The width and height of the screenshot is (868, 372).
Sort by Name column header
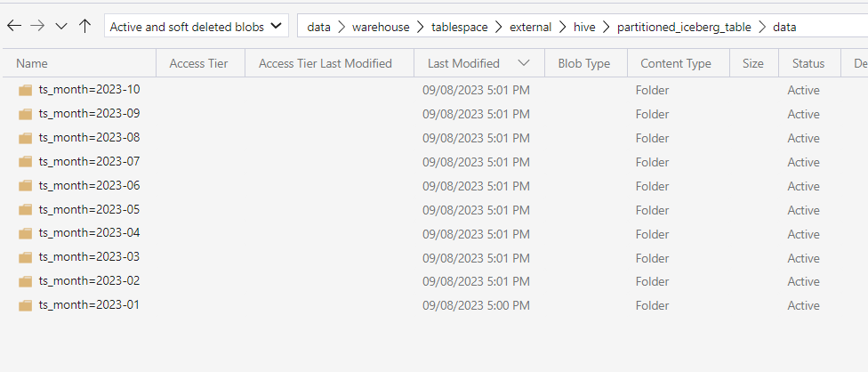click(x=31, y=64)
